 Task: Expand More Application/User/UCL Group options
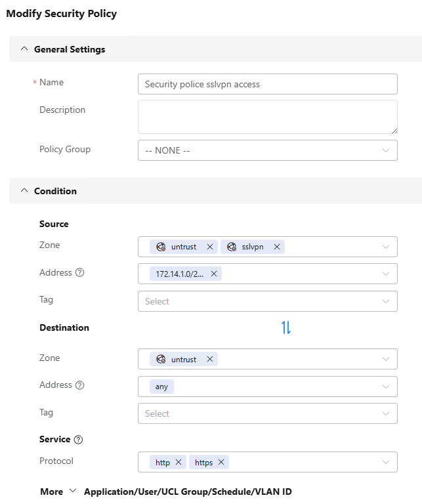(x=72, y=492)
